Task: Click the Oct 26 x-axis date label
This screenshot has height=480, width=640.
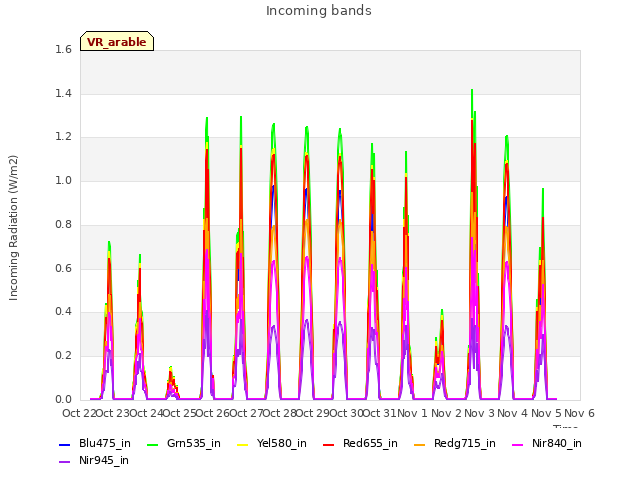Action: pos(213,413)
